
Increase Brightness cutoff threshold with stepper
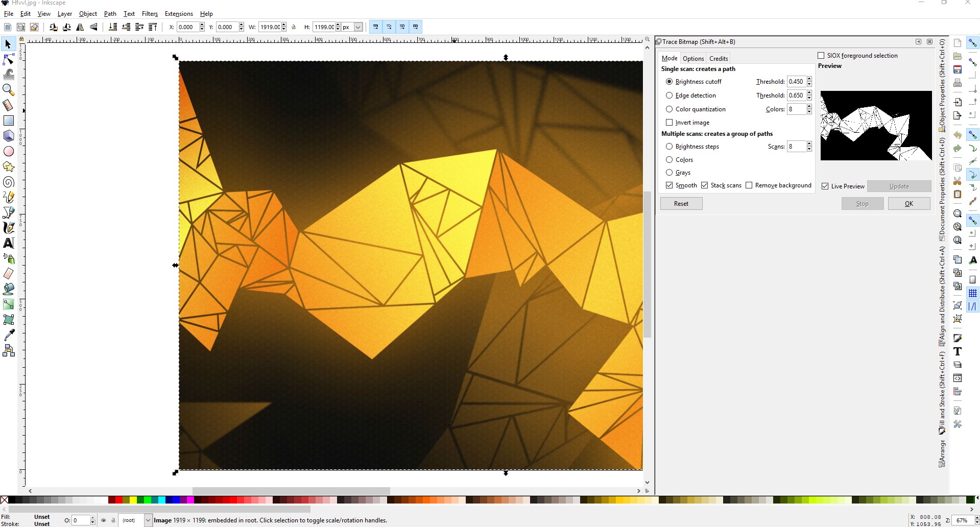tap(809, 79)
